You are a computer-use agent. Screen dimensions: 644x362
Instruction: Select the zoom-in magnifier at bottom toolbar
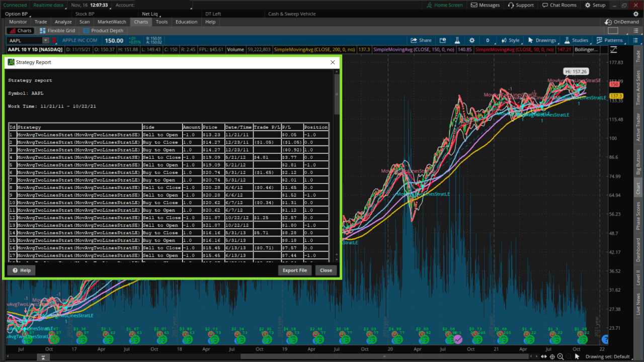click(x=560, y=356)
